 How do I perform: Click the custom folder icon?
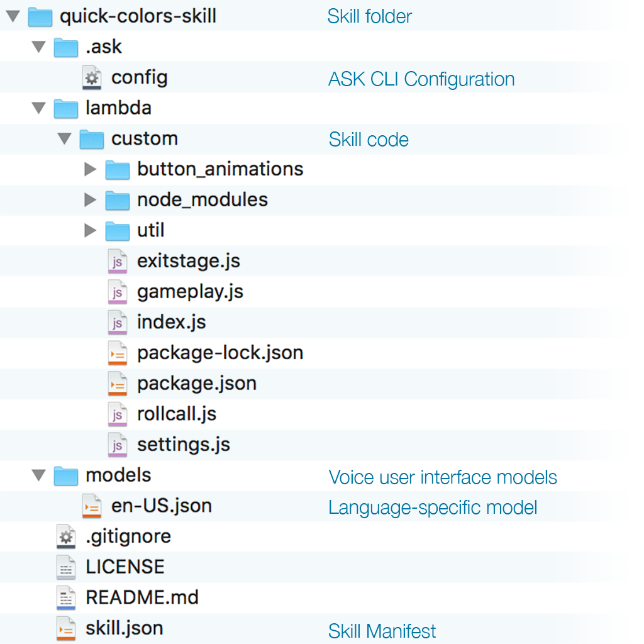click(92, 139)
